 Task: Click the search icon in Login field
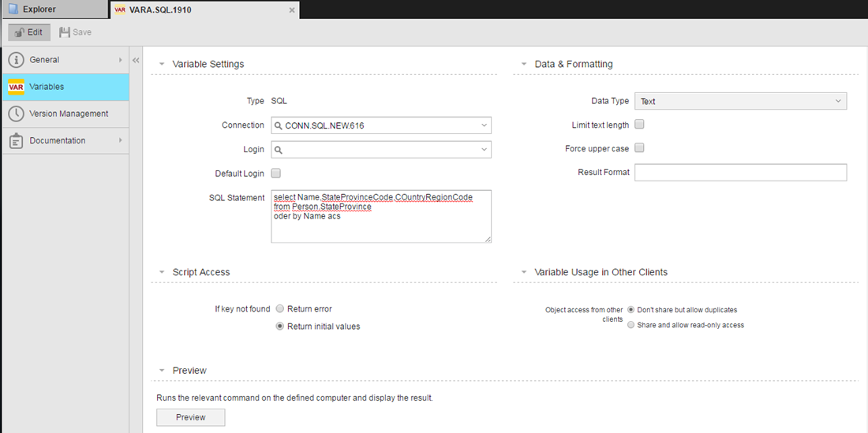pos(279,149)
